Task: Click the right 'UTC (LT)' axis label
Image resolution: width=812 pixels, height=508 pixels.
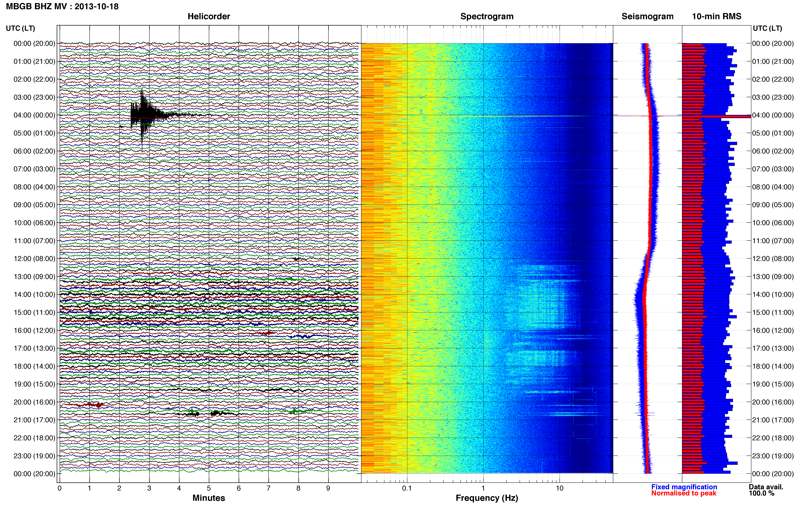Action: point(767,28)
